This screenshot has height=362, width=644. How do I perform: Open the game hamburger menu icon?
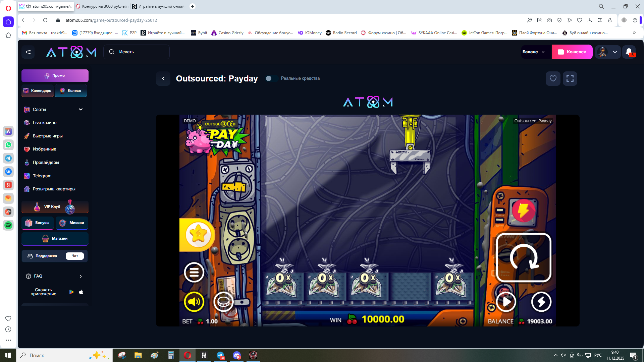(194, 272)
